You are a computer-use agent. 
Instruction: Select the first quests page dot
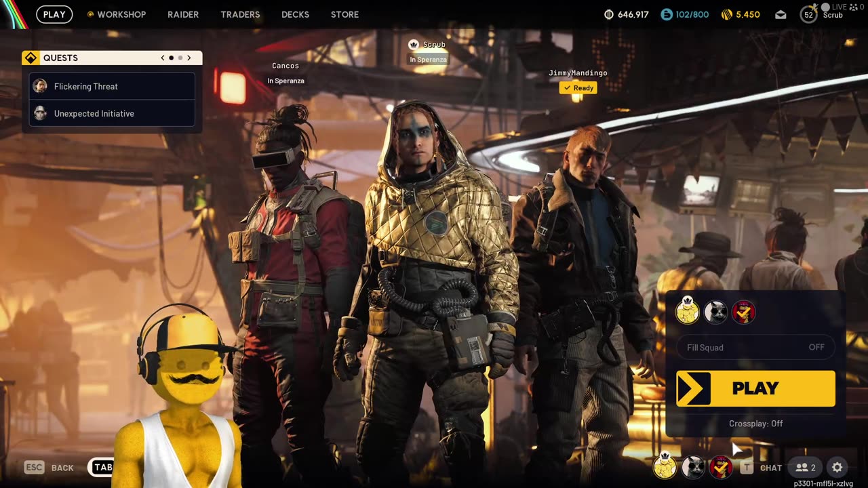point(171,58)
